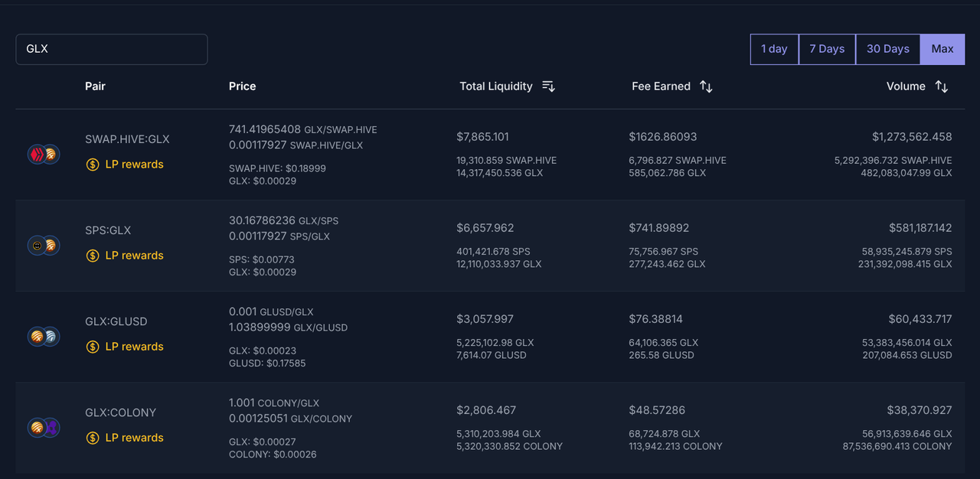Click the dollar coin icon in SPS:GLX row
Screen dimensions: 980x479
pyautogui.click(x=93, y=256)
